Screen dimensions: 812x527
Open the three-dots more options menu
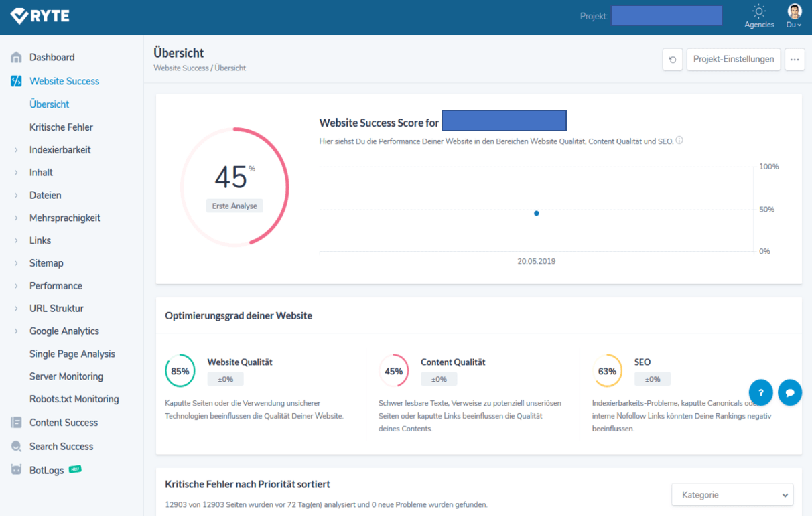point(795,59)
